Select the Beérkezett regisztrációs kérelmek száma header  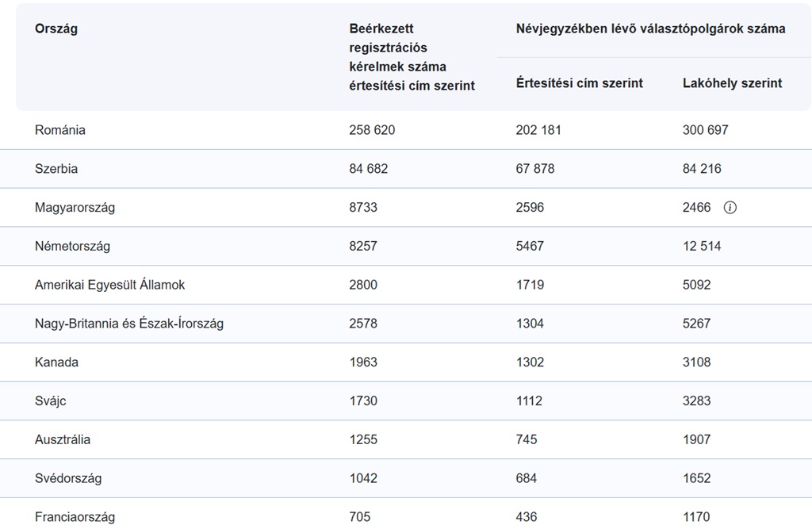[412, 57]
